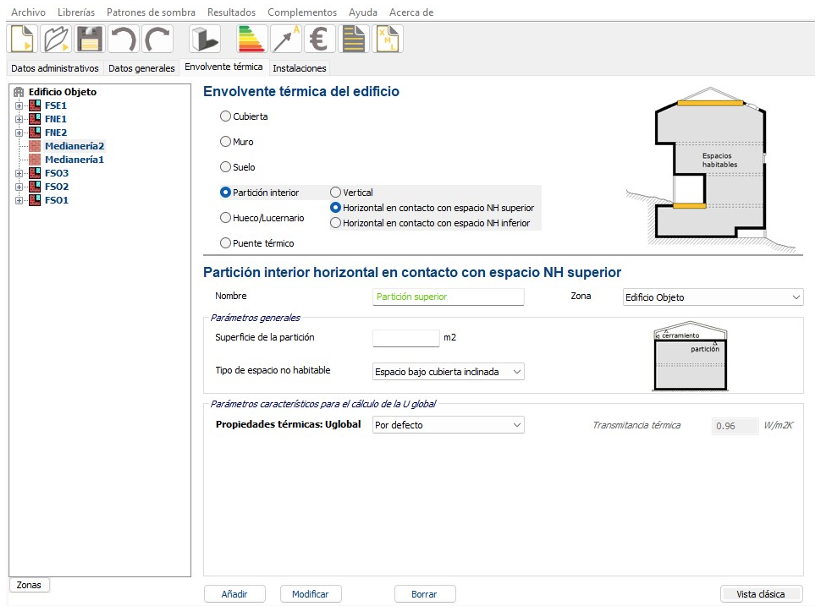
Task: Click the Añadir button
Action: point(233,594)
